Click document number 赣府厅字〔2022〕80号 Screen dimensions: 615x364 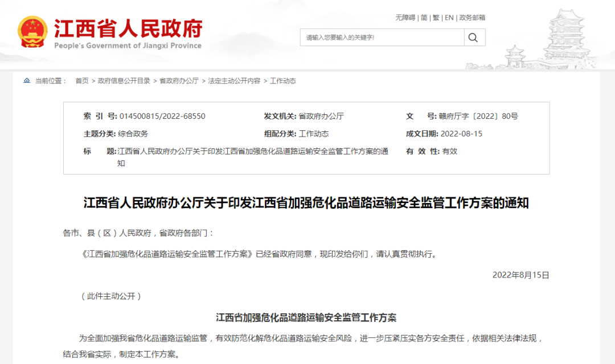click(478, 116)
